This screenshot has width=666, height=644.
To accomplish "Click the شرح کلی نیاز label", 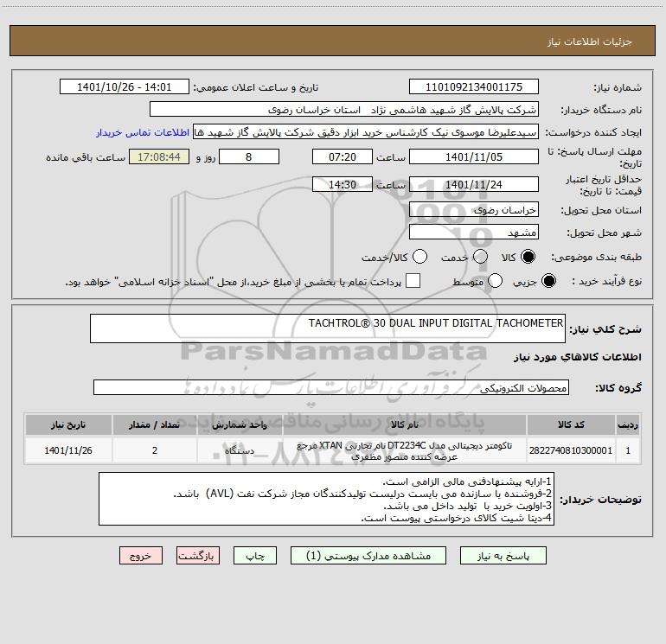I will click(x=605, y=329).
